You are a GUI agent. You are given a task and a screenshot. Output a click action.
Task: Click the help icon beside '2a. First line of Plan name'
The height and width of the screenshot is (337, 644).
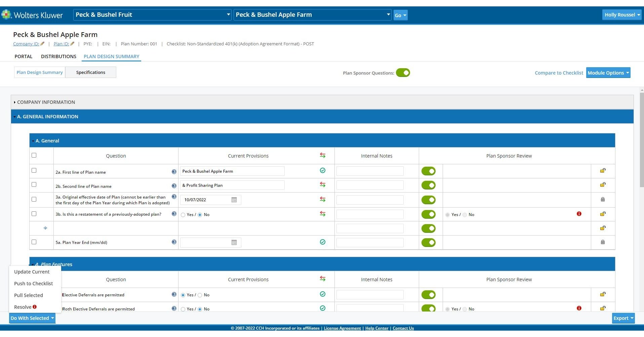pos(174,171)
